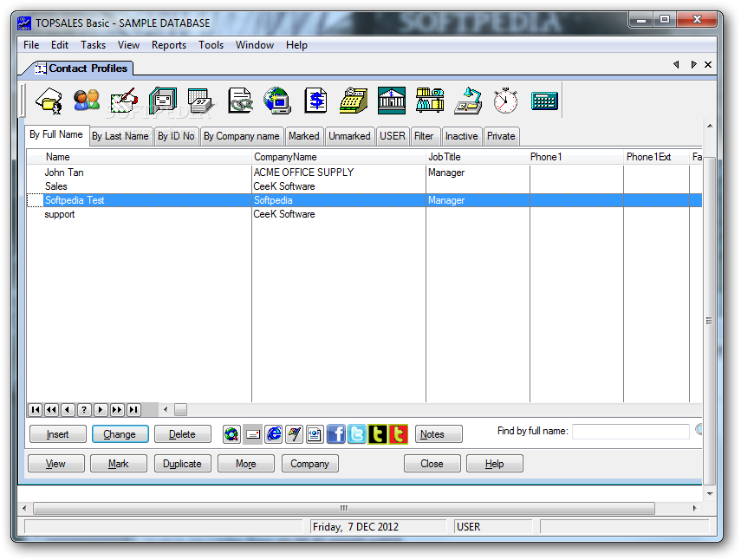Switch to Filter tab
The image size is (741, 560).
[x=424, y=136]
